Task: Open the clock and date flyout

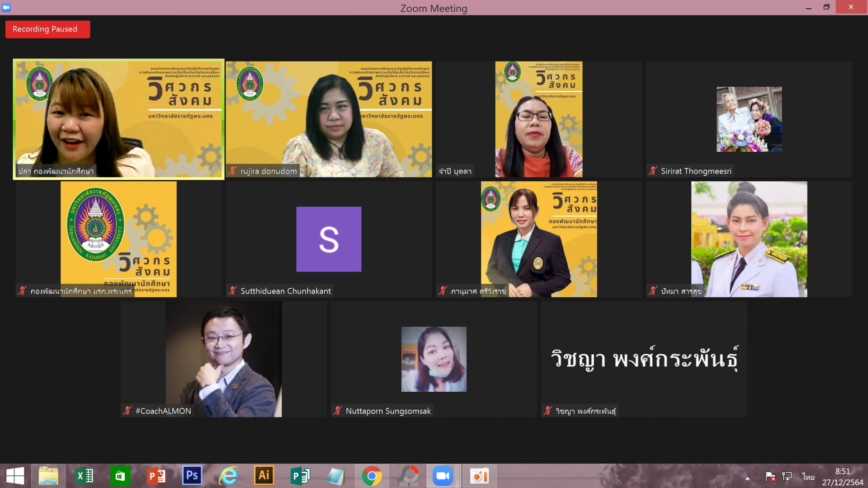Action: point(843,477)
